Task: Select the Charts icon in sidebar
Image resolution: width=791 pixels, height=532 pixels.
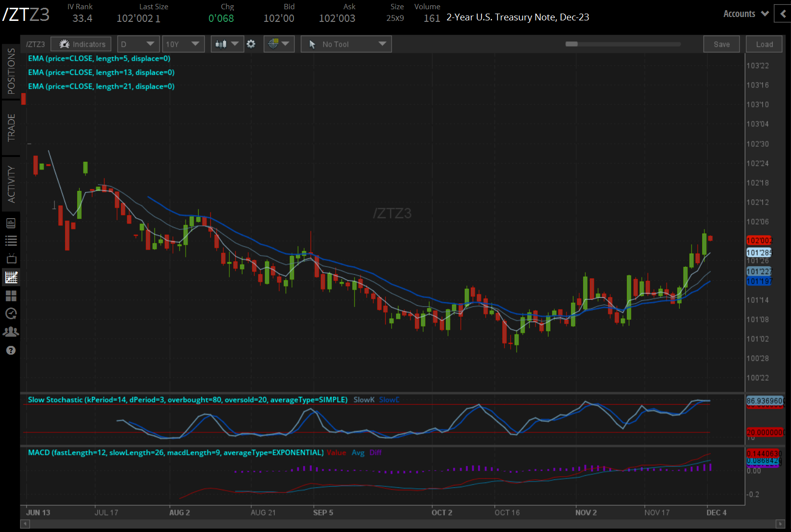Action: tap(11, 277)
